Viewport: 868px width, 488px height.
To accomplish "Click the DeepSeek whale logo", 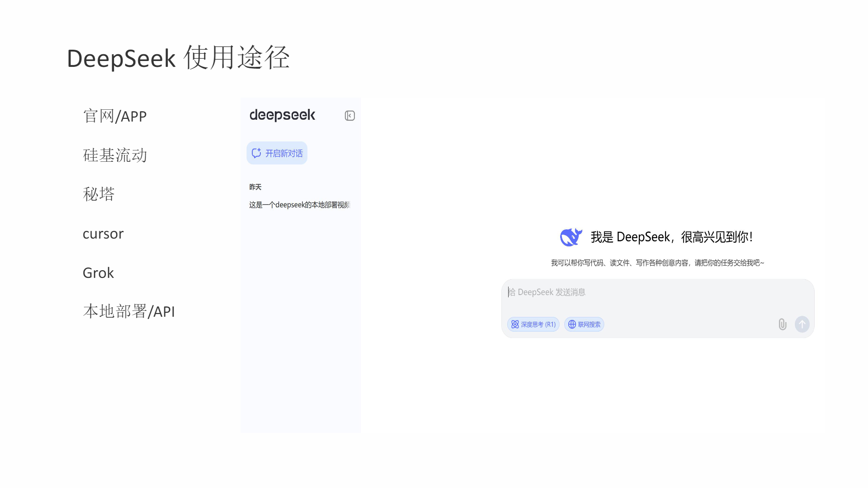I will tap(571, 237).
